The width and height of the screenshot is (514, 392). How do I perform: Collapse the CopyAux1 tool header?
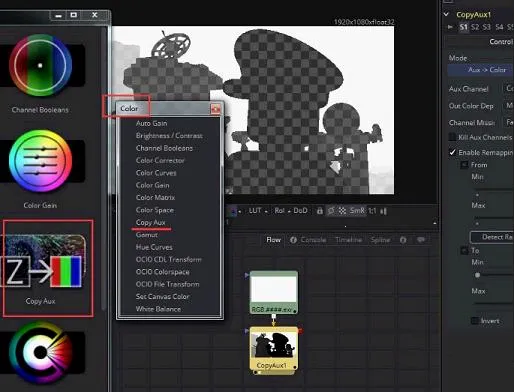(x=446, y=14)
